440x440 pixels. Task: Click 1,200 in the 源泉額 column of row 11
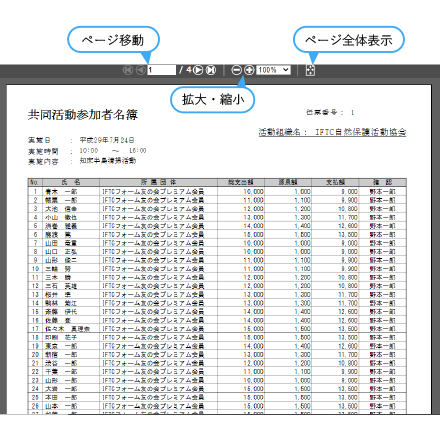[x=302, y=277]
